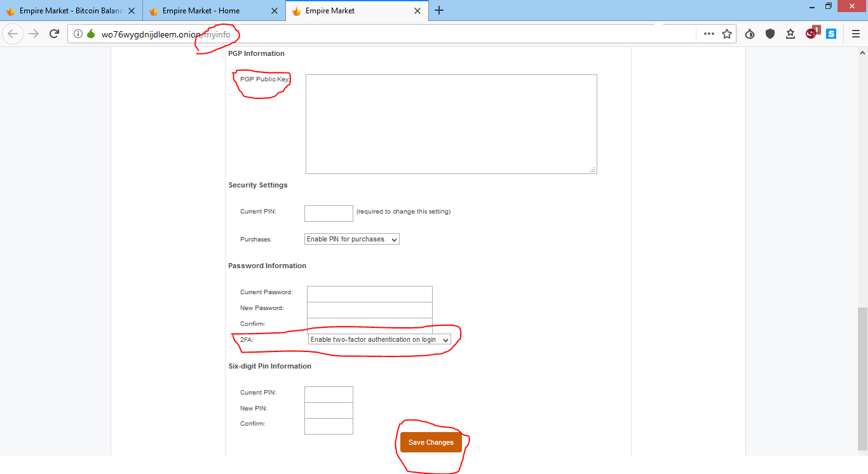Focus the New Password field
Image resolution: width=868 pixels, height=474 pixels.
370,309
